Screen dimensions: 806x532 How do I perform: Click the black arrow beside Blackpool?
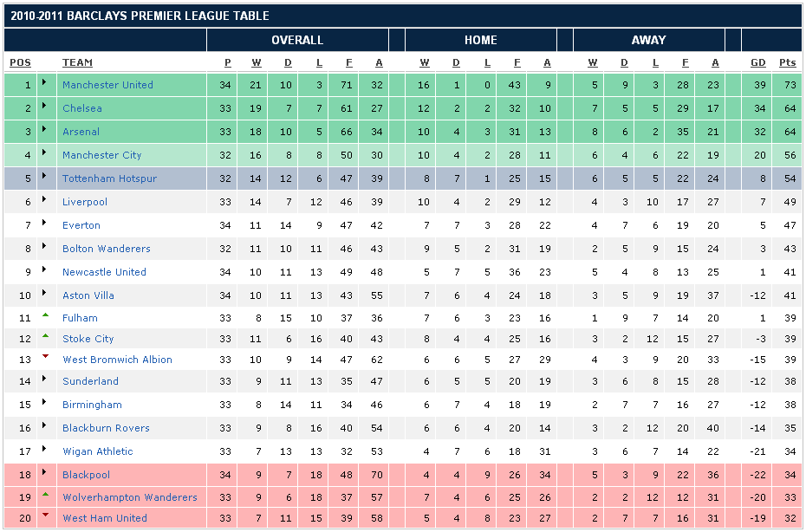point(45,475)
